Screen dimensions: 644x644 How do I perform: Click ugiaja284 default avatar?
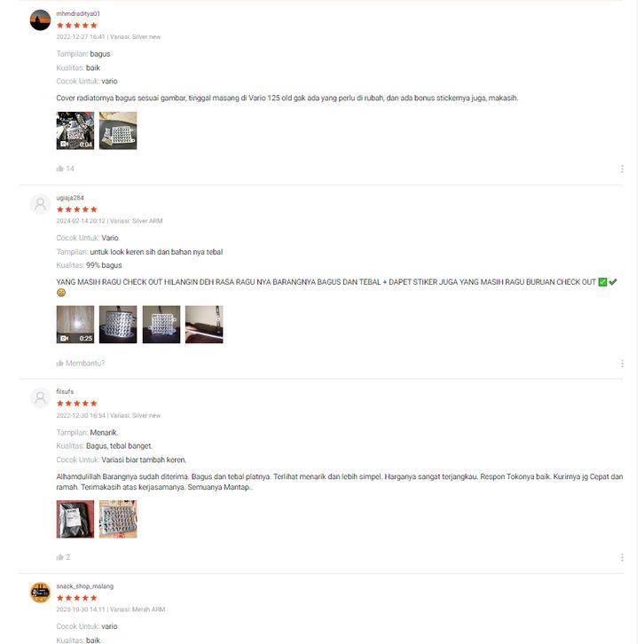point(40,204)
